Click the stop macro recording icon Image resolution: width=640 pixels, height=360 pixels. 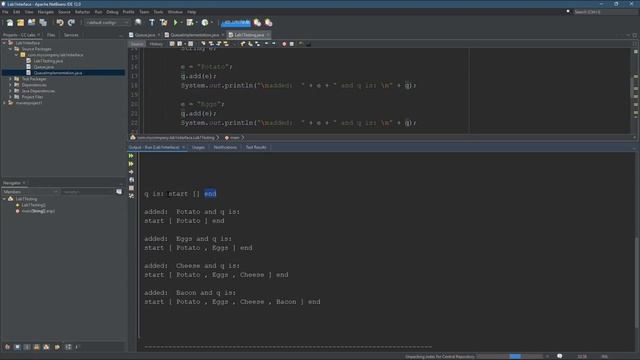click(292, 44)
